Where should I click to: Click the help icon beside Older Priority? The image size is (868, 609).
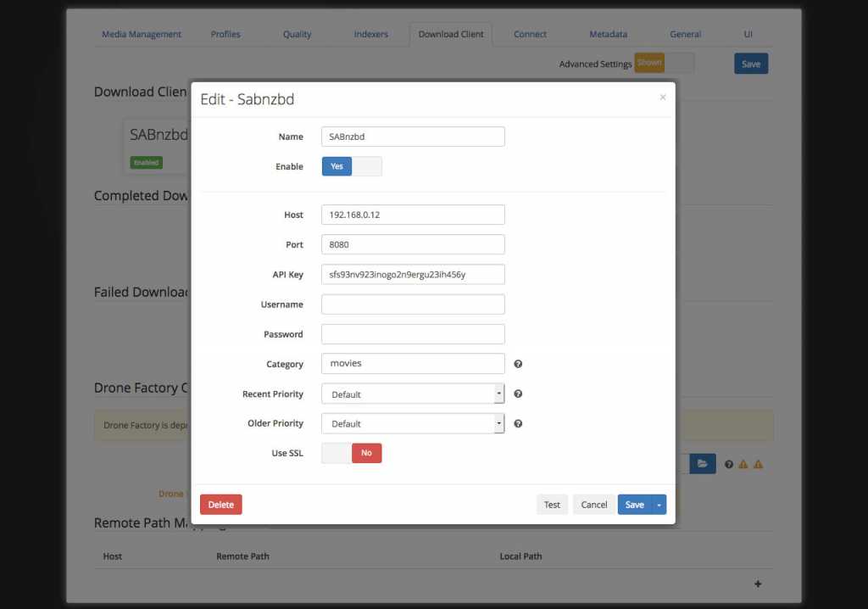point(517,423)
